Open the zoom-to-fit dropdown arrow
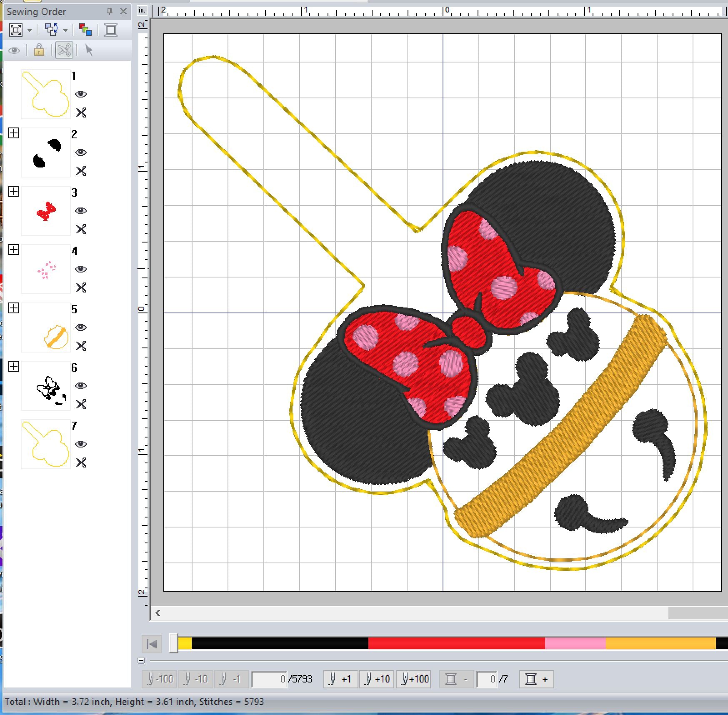This screenshot has height=715, width=728. 30,30
